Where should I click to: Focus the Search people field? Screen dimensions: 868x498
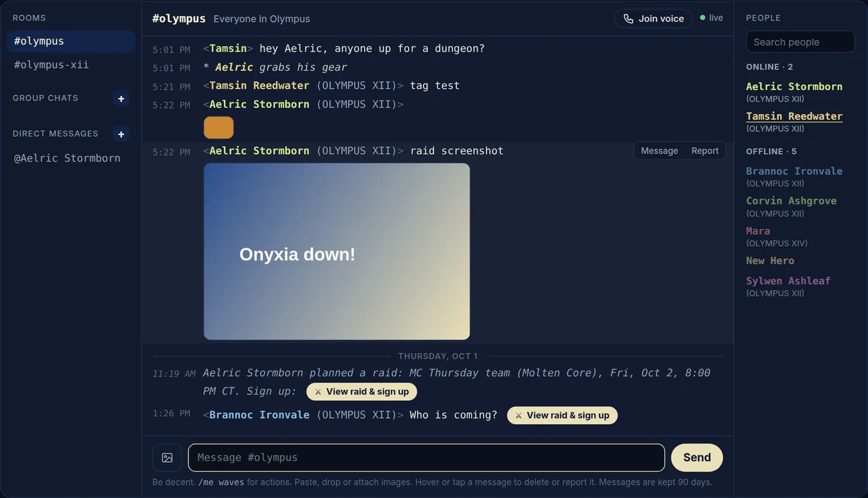(x=800, y=42)
